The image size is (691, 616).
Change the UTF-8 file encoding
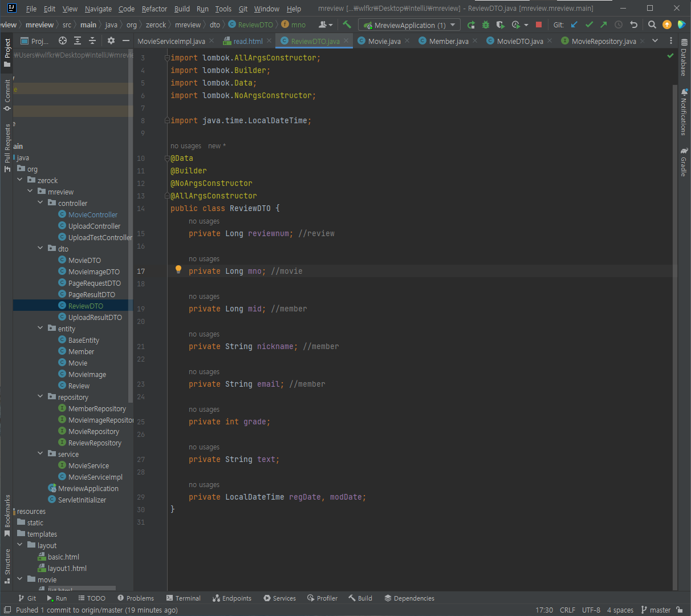[x=591, y=610]
